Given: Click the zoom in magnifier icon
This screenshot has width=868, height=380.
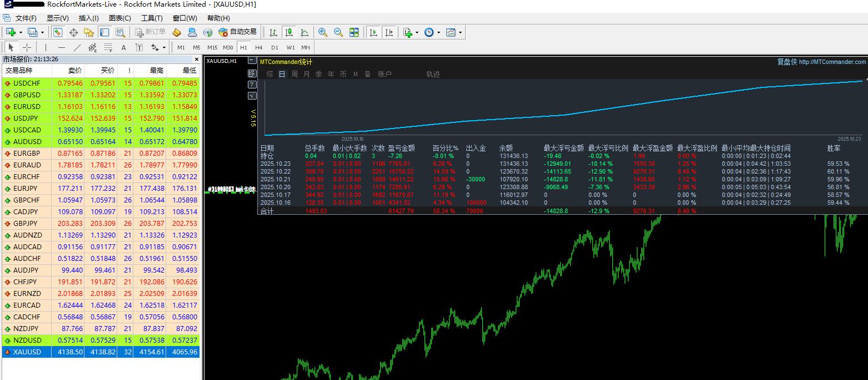Looking at the screenshot, I should (x=323, y=32).
